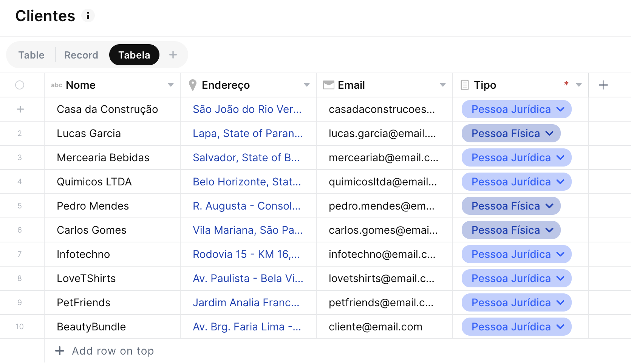Switch to the Record view tab
Viewport: 631px width, 364px height.
click(81, 55)
